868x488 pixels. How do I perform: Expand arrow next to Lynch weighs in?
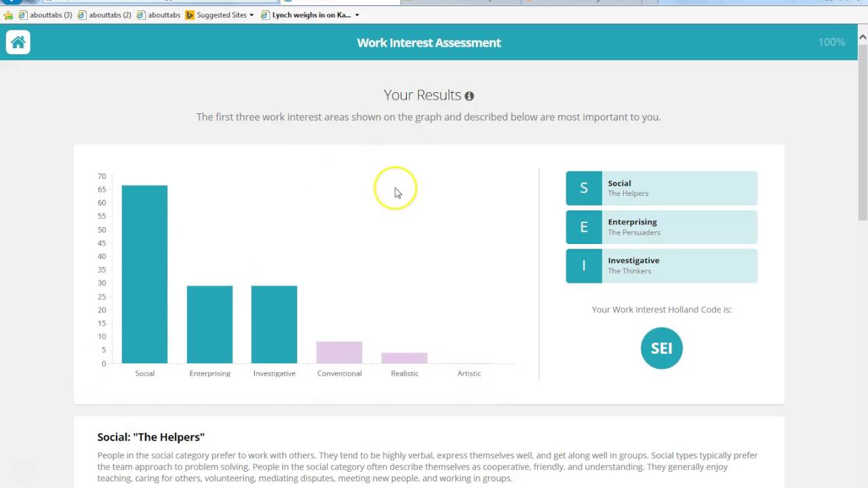tap(357, 15)
